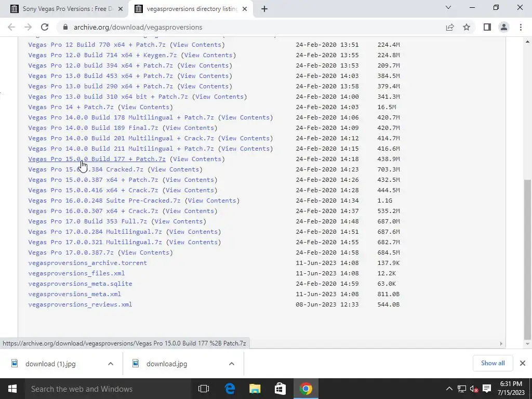This screenshot has width=532, height=399.
Task: Open Chrome three-dot menu
Action: pos(521,27)
